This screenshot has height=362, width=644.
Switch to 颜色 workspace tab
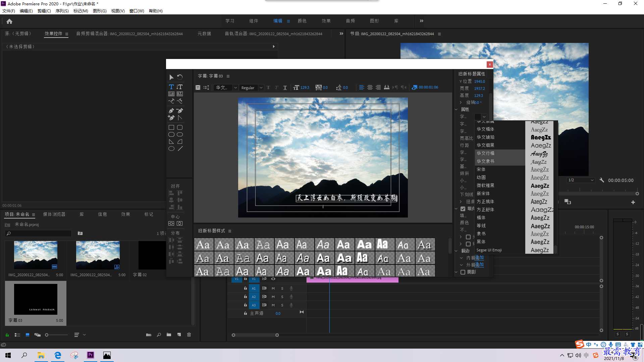(302, 21)
